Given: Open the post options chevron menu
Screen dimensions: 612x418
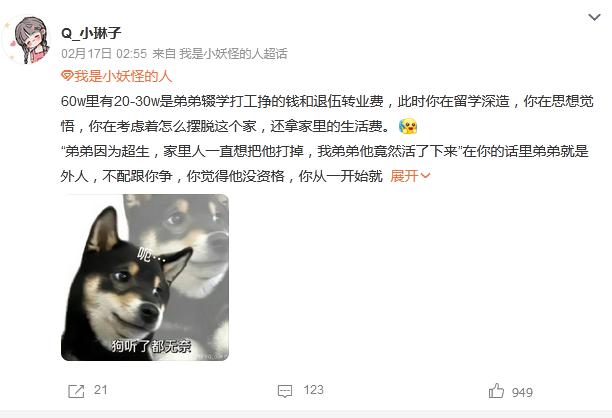Looking at the screenshot, I should coord(594,17).
